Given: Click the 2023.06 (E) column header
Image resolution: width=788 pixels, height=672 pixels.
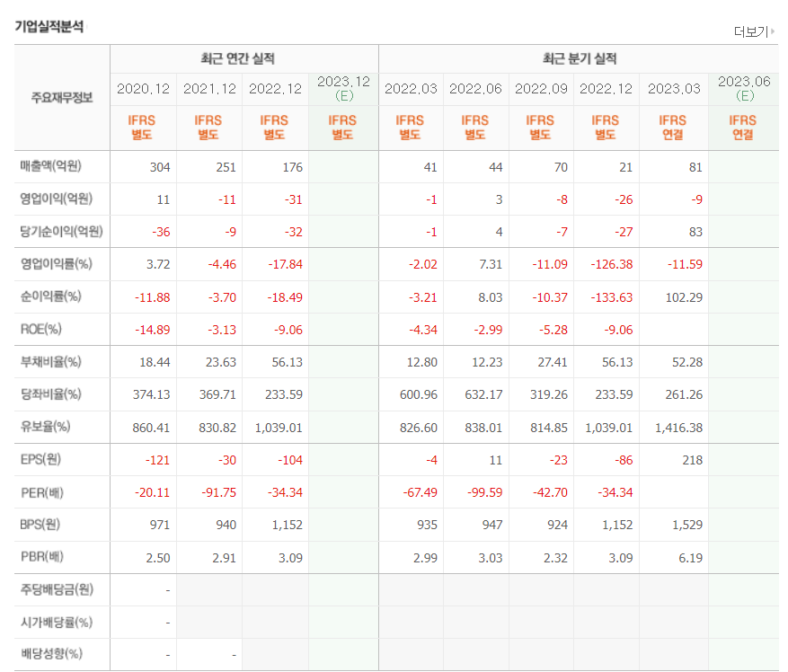Looking at the screenshot, I should tap(744, 88).
